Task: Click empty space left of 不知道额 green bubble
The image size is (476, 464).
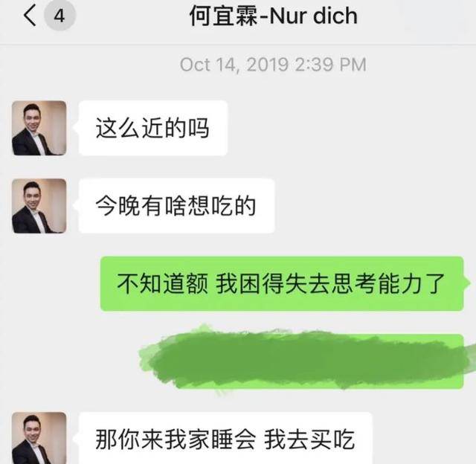Action: point(50,283)
